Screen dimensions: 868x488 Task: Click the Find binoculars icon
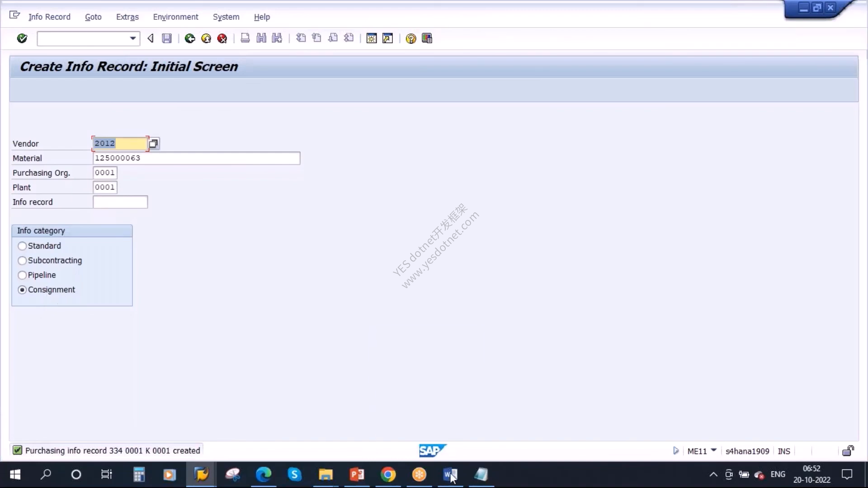tap(261, 38)
